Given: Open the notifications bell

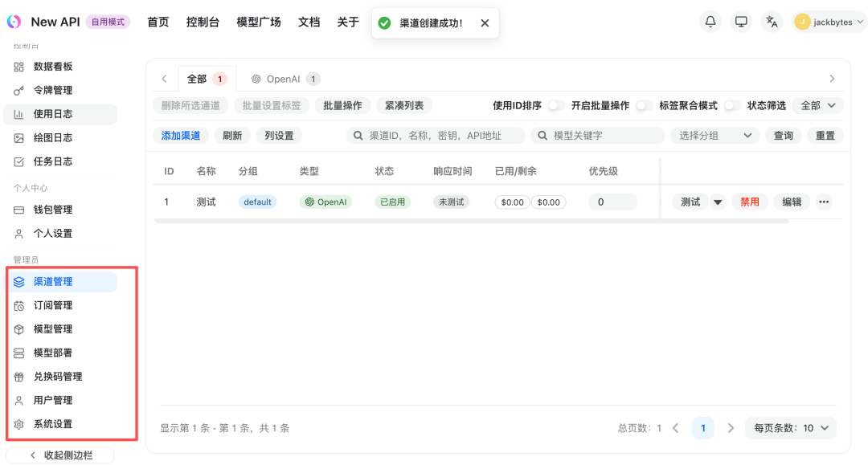Looking at the screenshot, I should point(710,22).
